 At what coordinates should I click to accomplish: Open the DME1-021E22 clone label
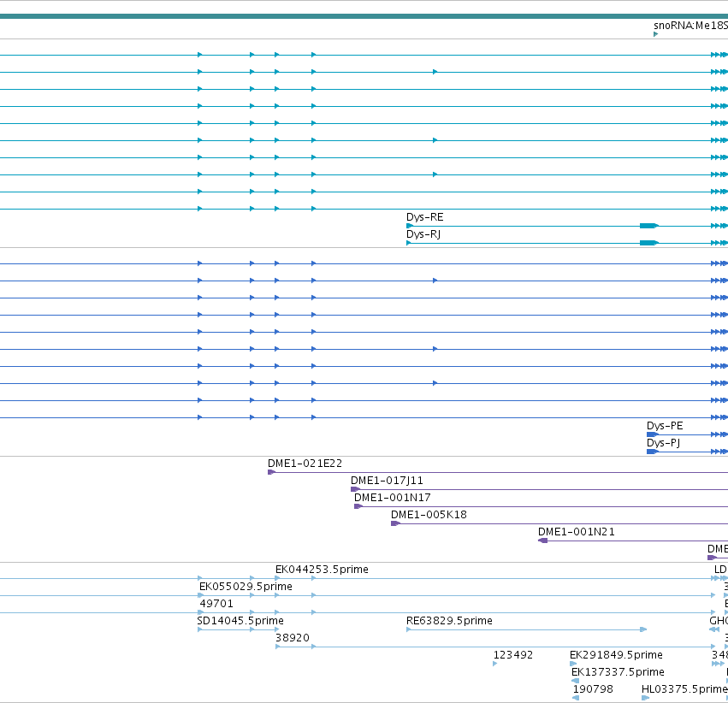coord(305,464)
